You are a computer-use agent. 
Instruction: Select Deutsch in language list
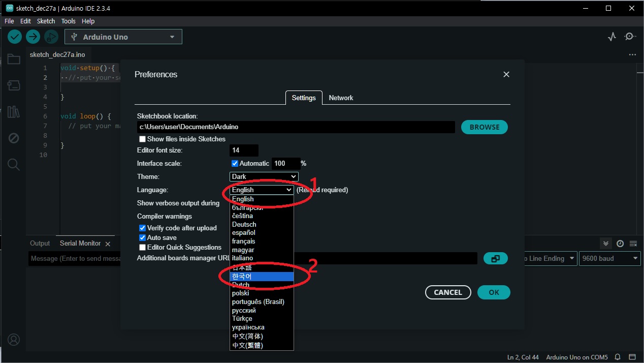[x=262, y=224]
